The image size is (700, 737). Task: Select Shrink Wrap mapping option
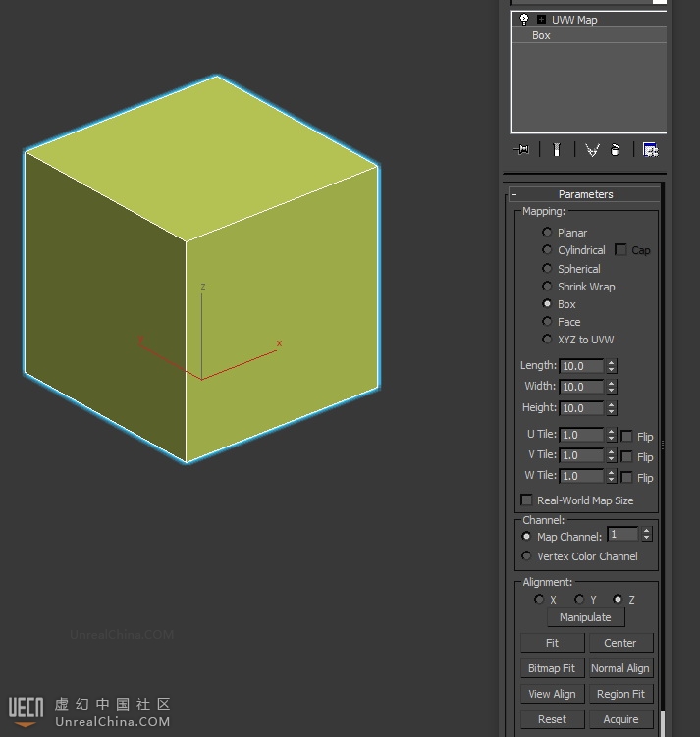[x=547, y=286]
